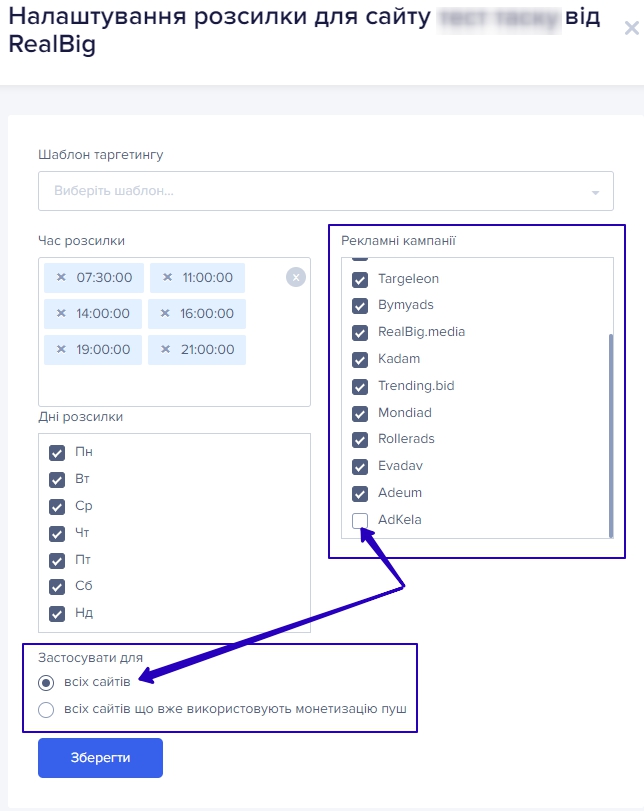Click the 'Рекламні кампанії' heading
This screenshot has width=644, height=811.
pyautogui.click(x=398, y=241)
